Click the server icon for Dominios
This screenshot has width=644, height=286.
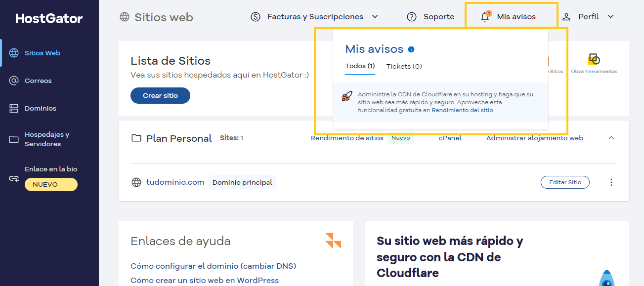[x=14, y=108]
